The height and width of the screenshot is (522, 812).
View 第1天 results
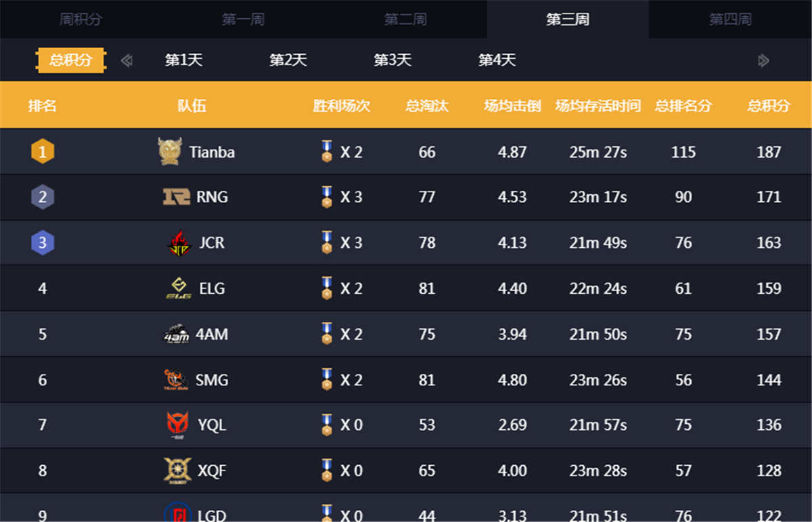184,60
